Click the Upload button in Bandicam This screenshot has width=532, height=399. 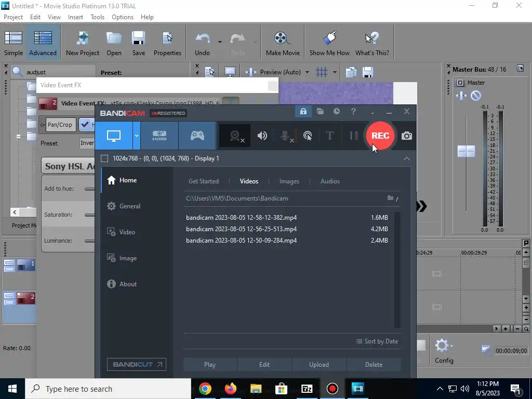319,364
